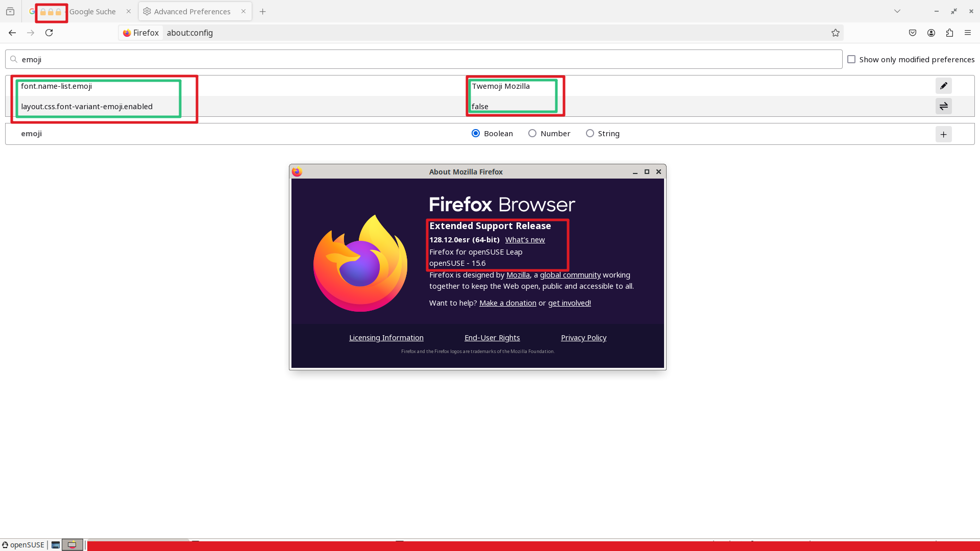Go back one page

click(x=12, y=33)
